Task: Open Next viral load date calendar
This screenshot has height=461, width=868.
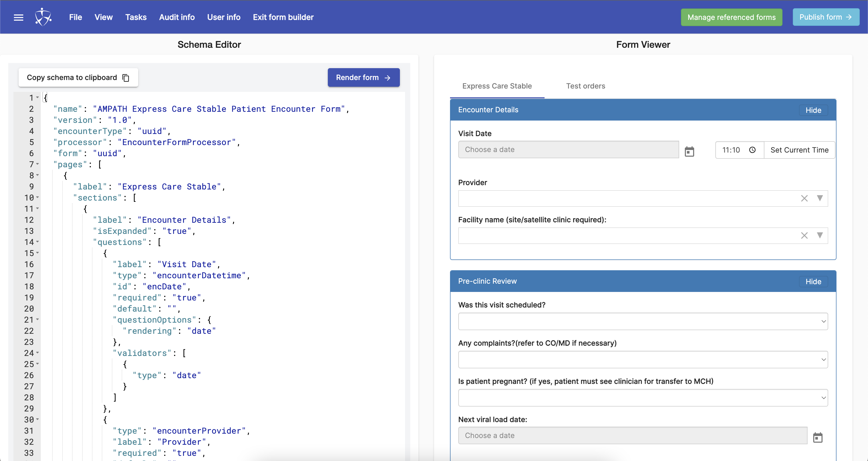Action: pos(818,438)
